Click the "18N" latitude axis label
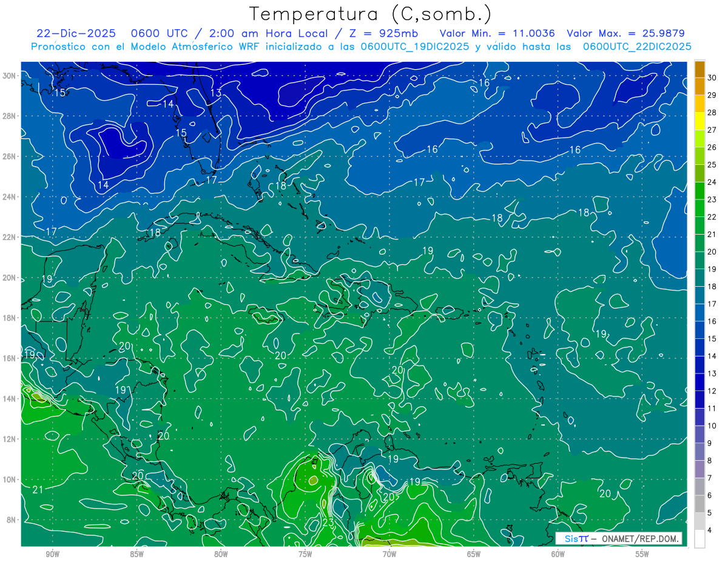This screenshot has height=562, width=728. tap(10, 318)
